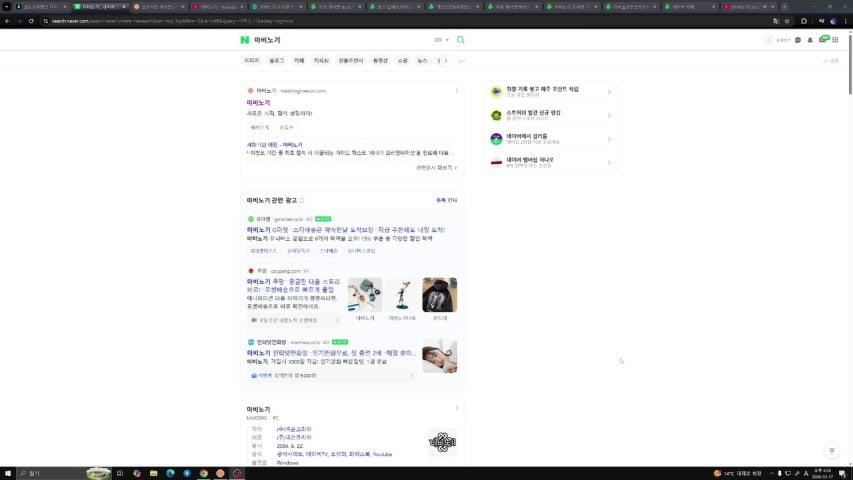Click the 관련문서 더보기 link
Image resolution: width=853 pixels, height=480 pixels.
(436, 168)
